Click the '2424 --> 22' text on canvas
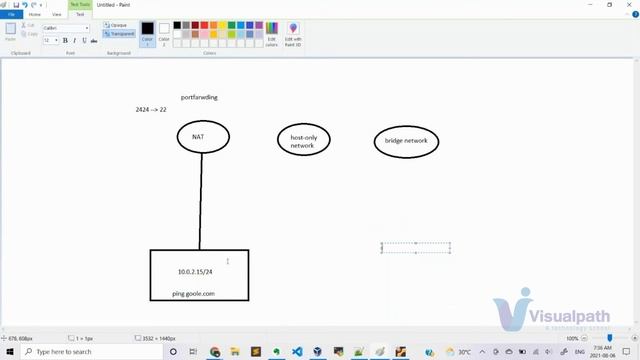Screen dimensions: 640x360 point(151,109)
